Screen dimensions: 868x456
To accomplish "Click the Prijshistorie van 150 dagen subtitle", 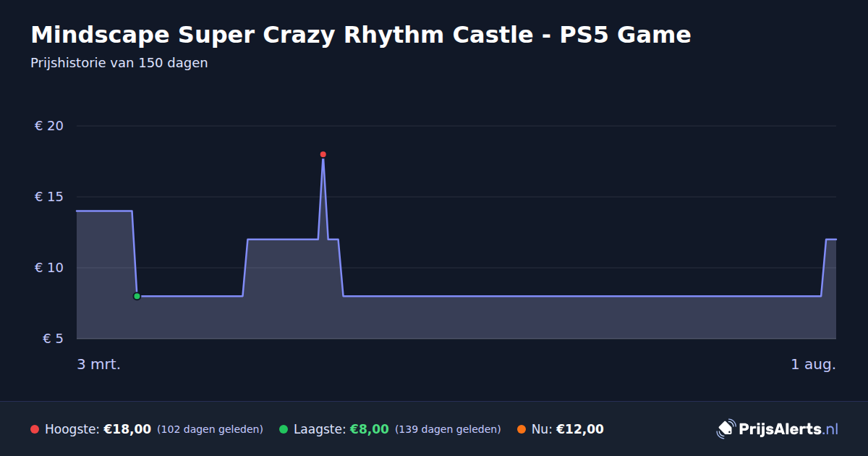I will (x=119, y=63).
